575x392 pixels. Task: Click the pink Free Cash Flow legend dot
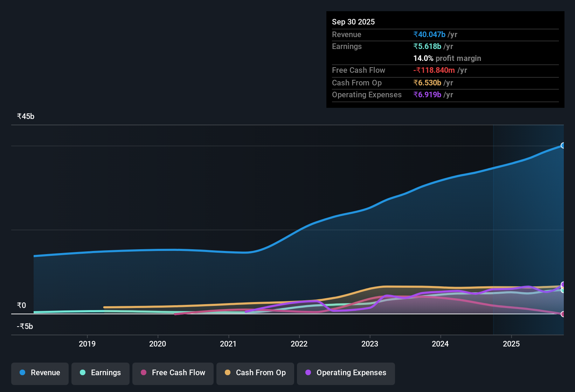click(143, 373)
